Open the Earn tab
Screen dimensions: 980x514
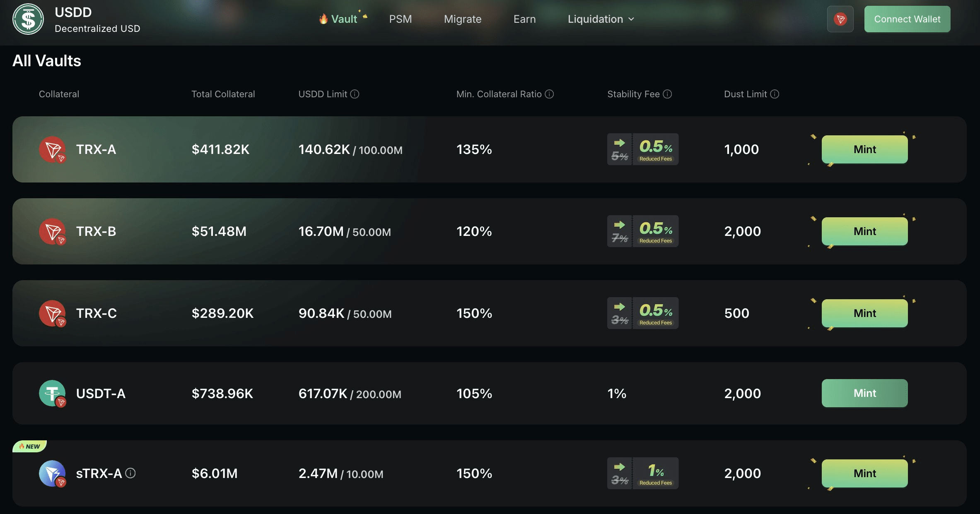coord(524,19)
